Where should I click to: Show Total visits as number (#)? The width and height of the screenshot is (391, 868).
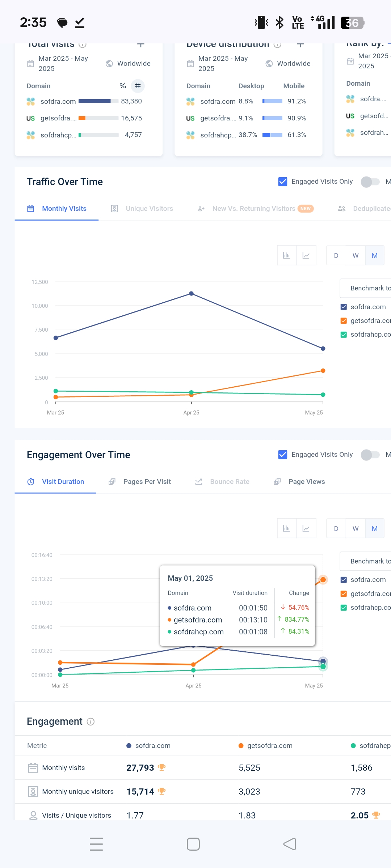138,86
